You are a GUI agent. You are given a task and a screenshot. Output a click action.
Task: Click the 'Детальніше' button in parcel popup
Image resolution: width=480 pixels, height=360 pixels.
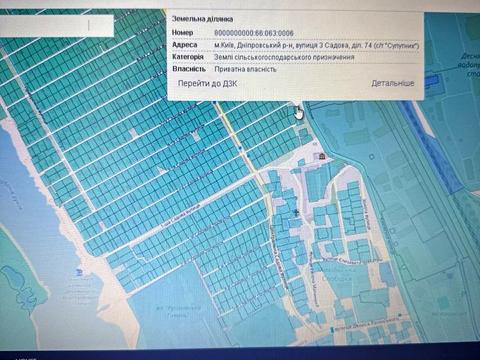pos(393,83)
